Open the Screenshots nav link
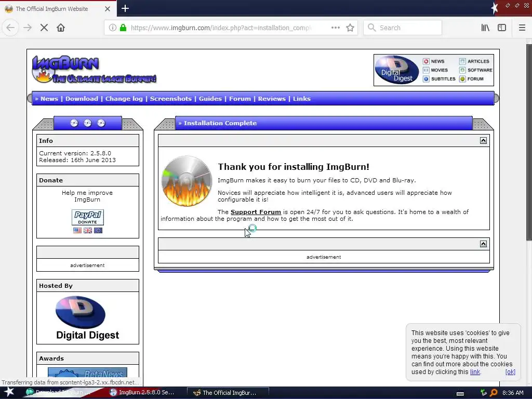This screenshot has height=399, width=532. 170,99
